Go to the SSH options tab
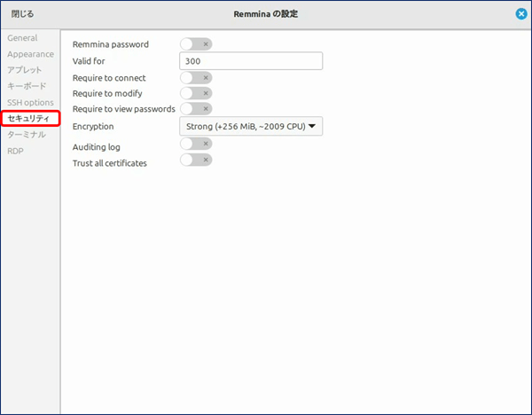532x415 pixels. 30,103
